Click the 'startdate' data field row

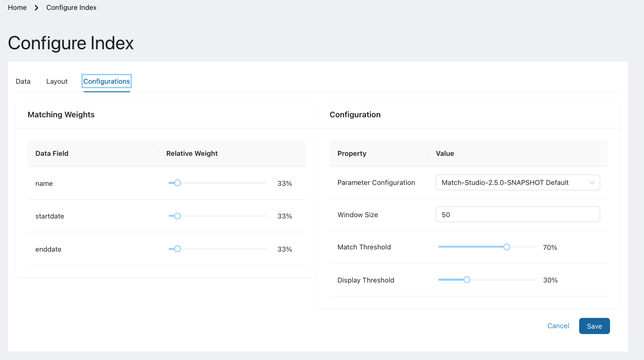pos(166,216)
